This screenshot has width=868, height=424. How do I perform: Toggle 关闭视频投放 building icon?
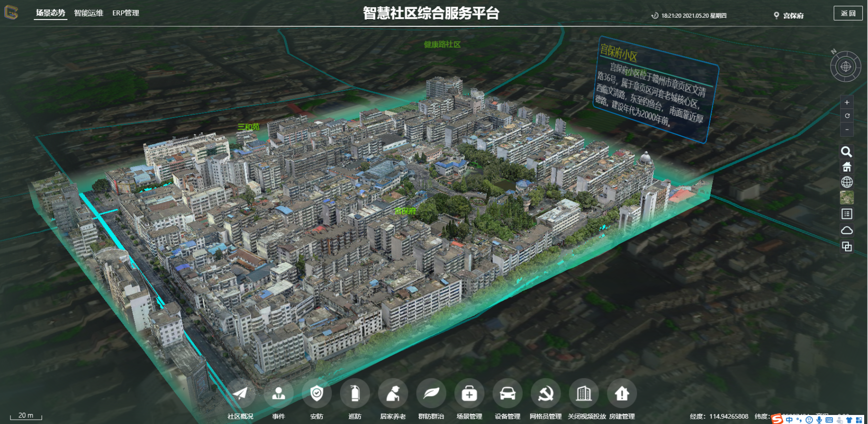click(x=584, y=394)
